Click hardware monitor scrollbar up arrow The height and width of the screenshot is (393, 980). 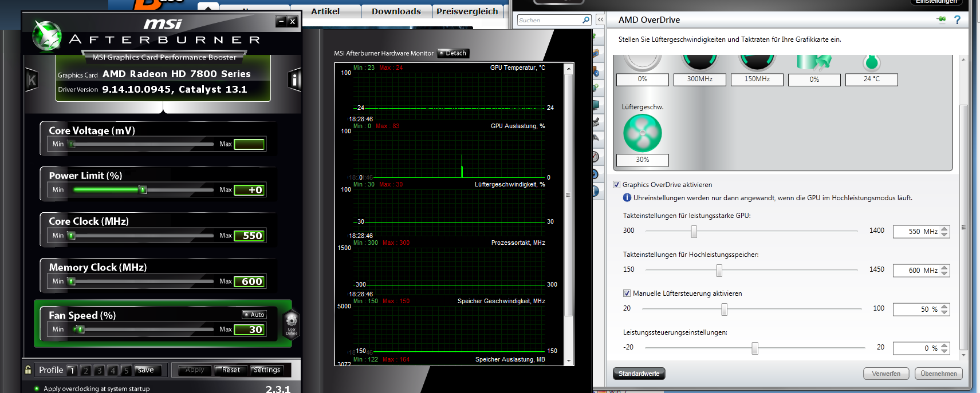click(x=569, y=69)
